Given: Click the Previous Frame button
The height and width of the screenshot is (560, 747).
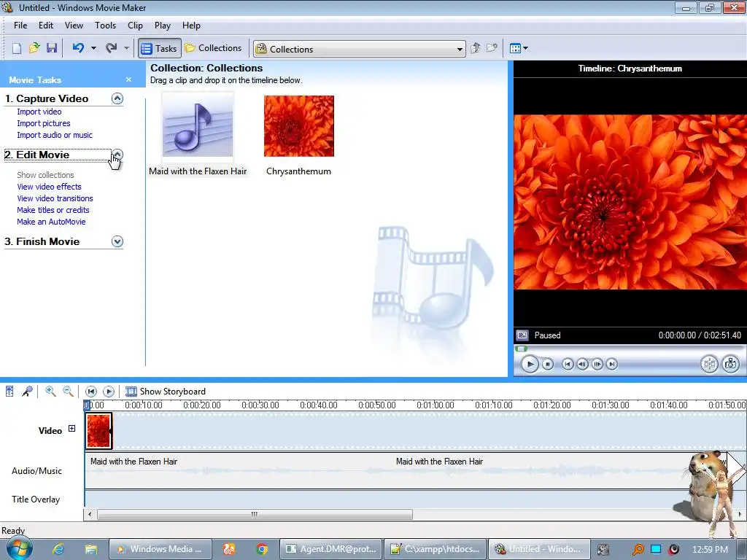Looking at the screenshot, I should click(582, 365).
